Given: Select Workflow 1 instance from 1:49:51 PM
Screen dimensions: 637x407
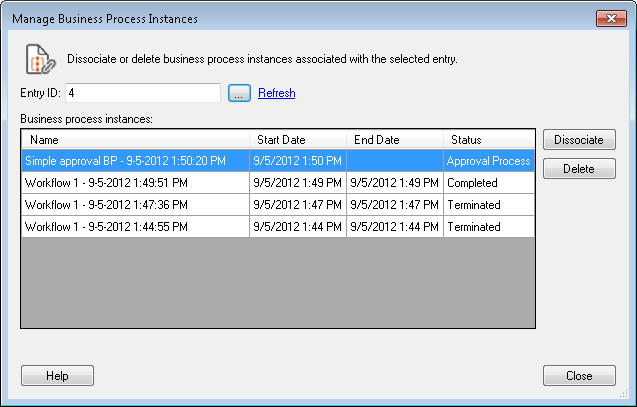Looking at the screenshot, I should pos(135,183).
